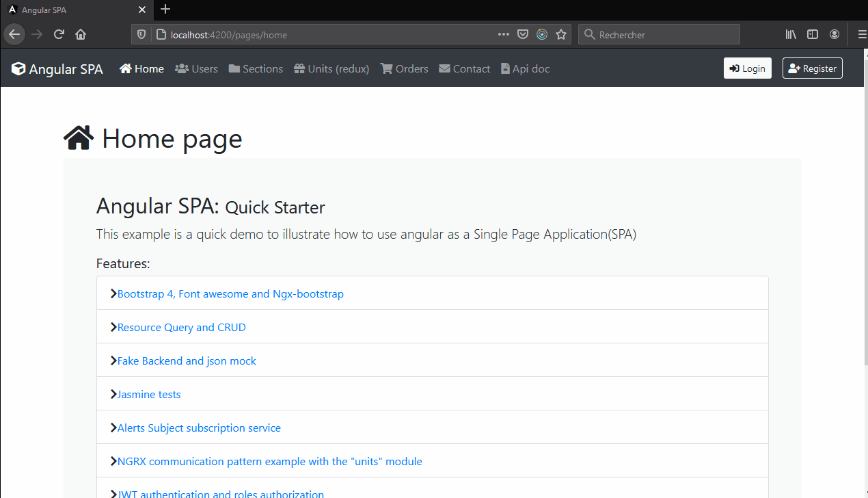The height and width of the screenshot is (498, 868).
Task: Select the Users people icon in navbar
Action: 180,68
